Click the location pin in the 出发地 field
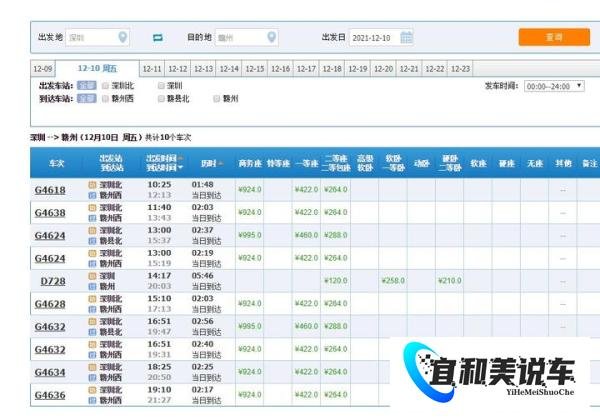600x420 pixels. click(x=122, y=37)
